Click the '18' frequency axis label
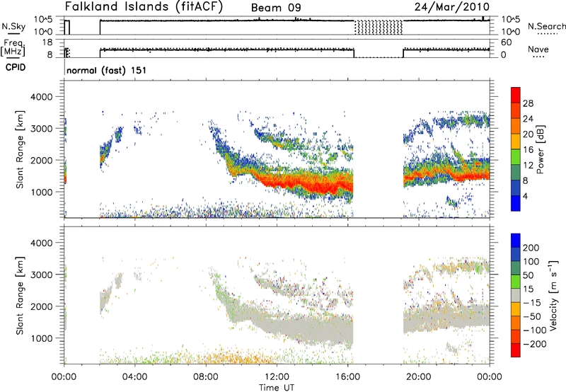The width and height of the screenshot is (566, 392). click(47, 42)
